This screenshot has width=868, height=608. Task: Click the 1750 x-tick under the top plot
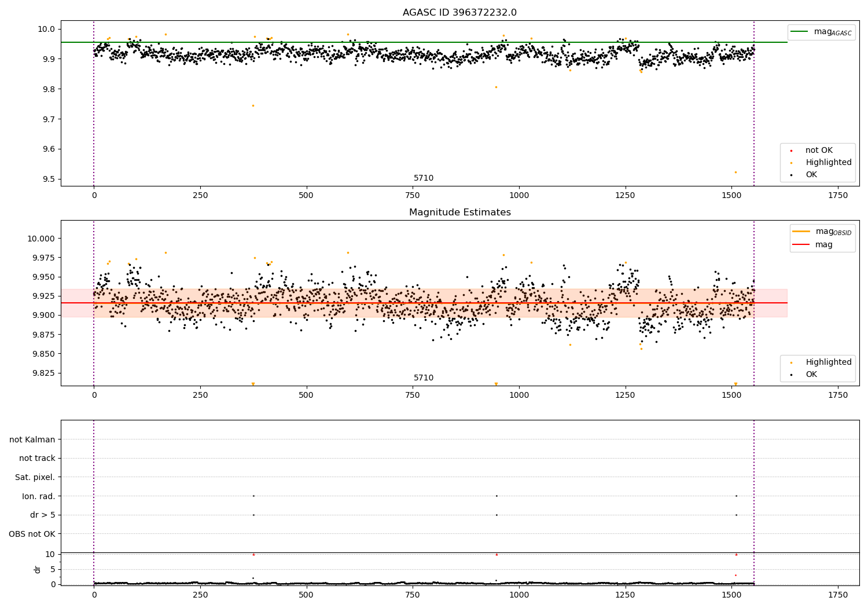coord(838,195)
